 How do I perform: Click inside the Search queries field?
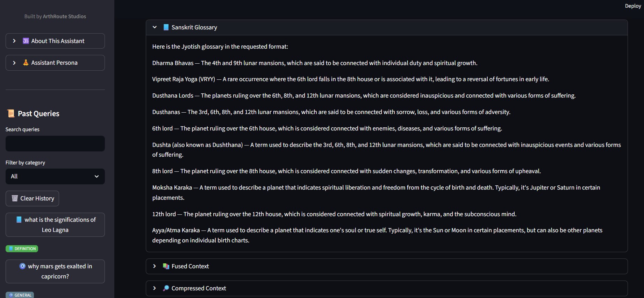click(x=55, y=143)
